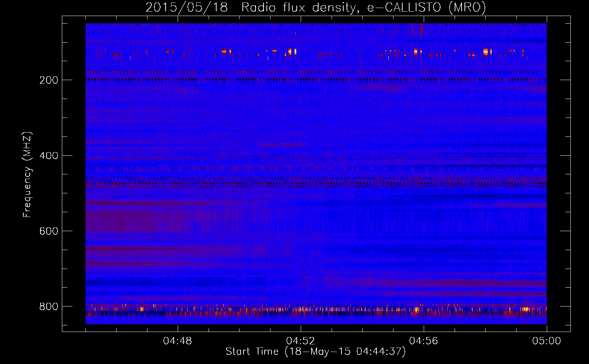Click the 'Start Time (18-May-15 04:44:37)' label
Viewport: 589px width, 364px height.
click(x=316, y=352)
